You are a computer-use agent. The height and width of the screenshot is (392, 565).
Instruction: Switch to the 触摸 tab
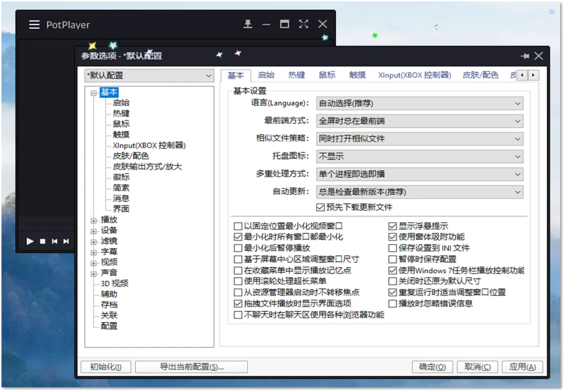pyautogui.click(x=357, y=75)
